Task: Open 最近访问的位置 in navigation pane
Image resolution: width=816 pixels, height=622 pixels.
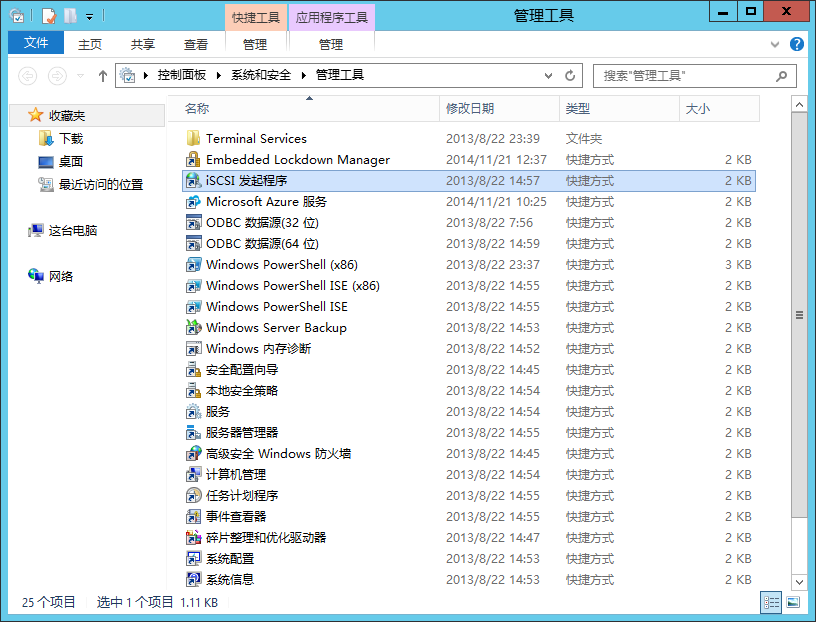Action: pos(100,184)
